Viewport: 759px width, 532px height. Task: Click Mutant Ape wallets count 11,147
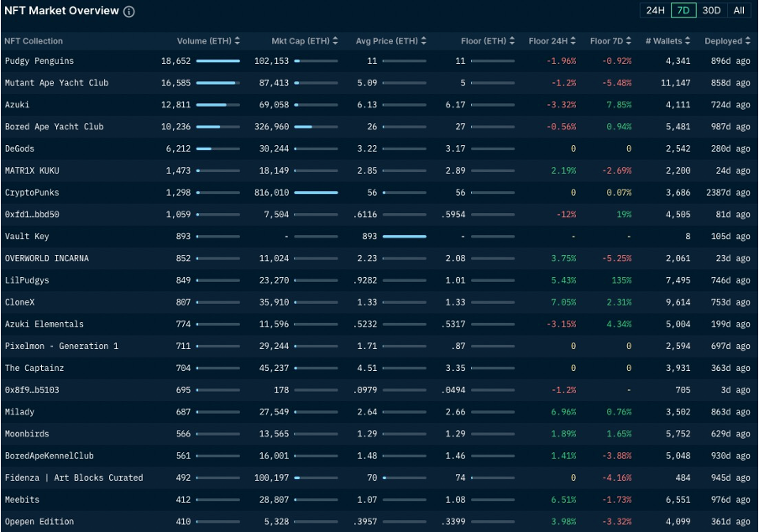676,83
